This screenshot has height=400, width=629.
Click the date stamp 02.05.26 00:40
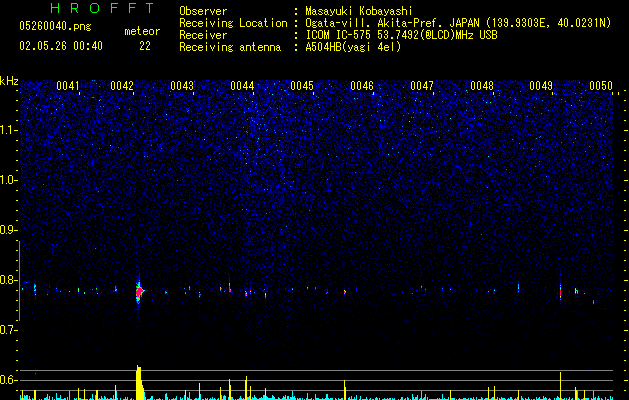pos(61,46)
